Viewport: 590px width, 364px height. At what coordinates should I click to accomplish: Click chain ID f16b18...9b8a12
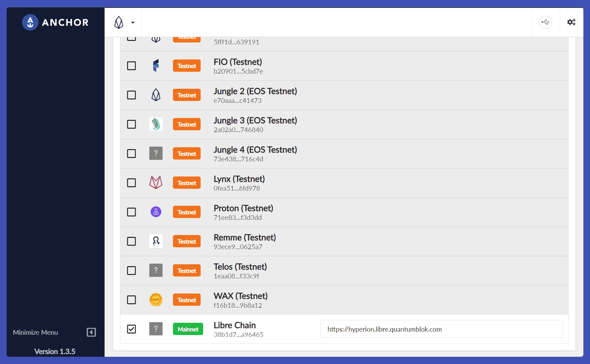[x=238, y=305]
